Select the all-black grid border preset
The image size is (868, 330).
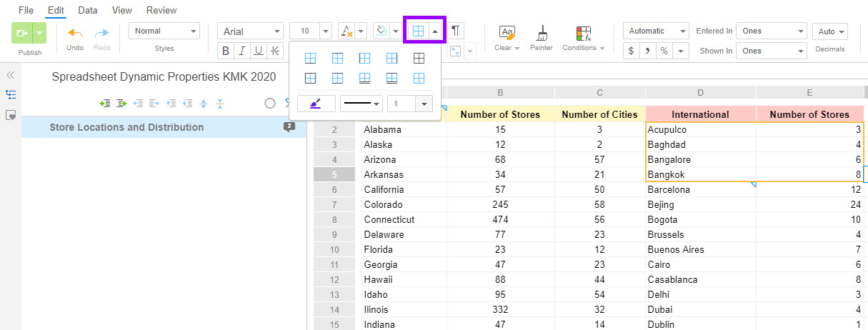419,58
